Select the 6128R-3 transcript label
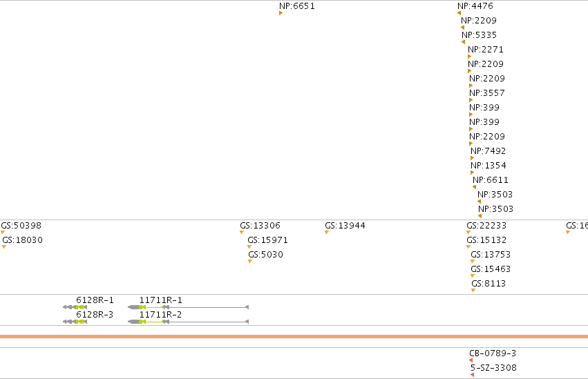Viewport: 588px width, 379px height. (95, 315)
